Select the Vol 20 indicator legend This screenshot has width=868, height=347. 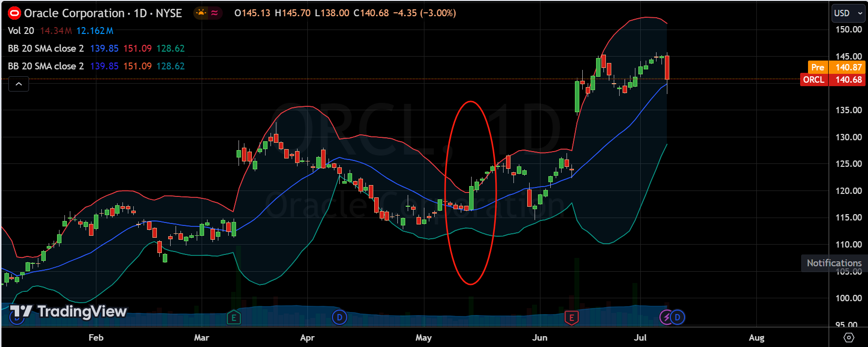point(21,31)
